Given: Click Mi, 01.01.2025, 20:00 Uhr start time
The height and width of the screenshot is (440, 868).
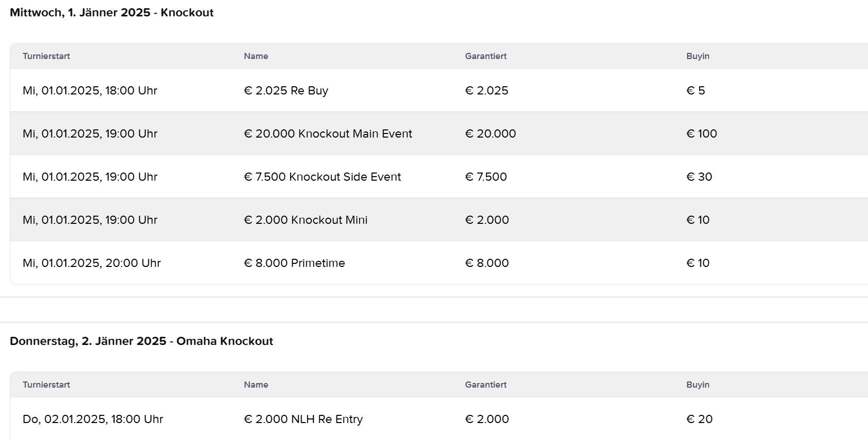Looking at the screenshot, I should pos(91,263).
